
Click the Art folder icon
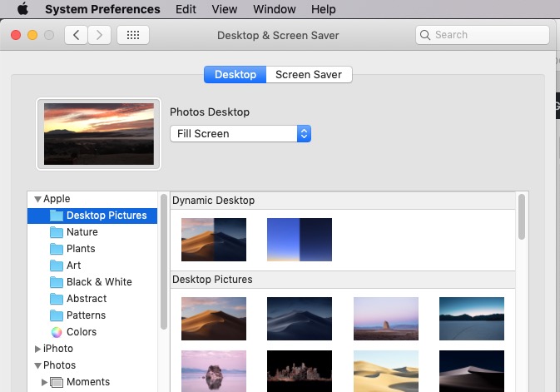(x=57, y=265)
